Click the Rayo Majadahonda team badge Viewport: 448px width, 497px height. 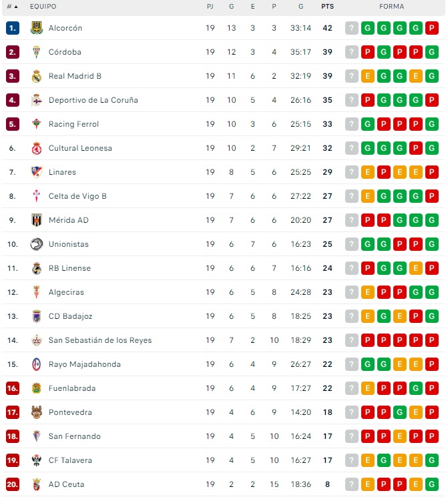37,364
